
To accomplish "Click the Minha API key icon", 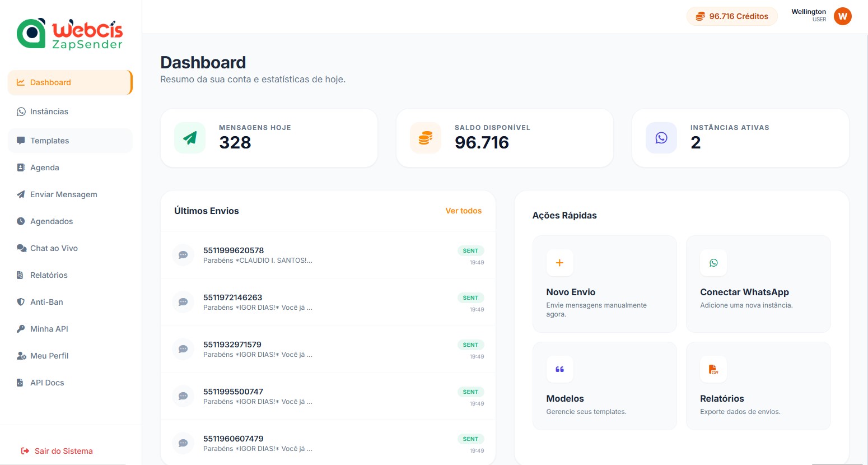I will tap(20, 328).
